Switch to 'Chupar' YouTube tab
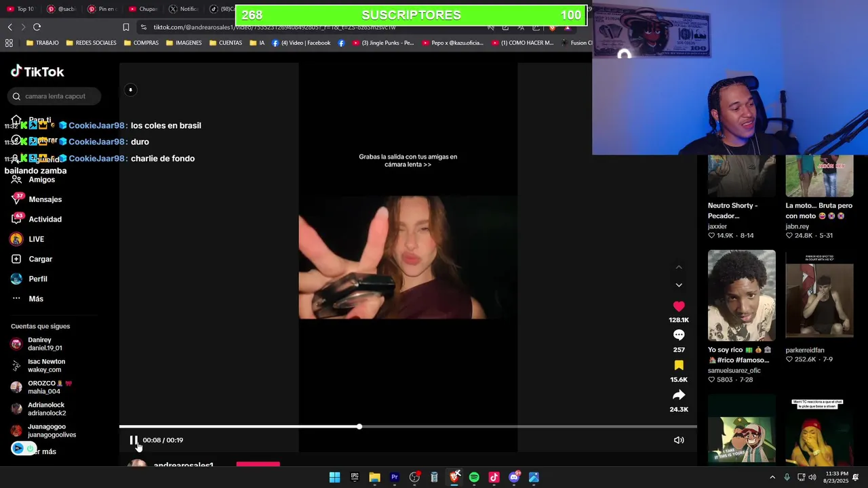The image size is (868, 488). pos(143,9)
